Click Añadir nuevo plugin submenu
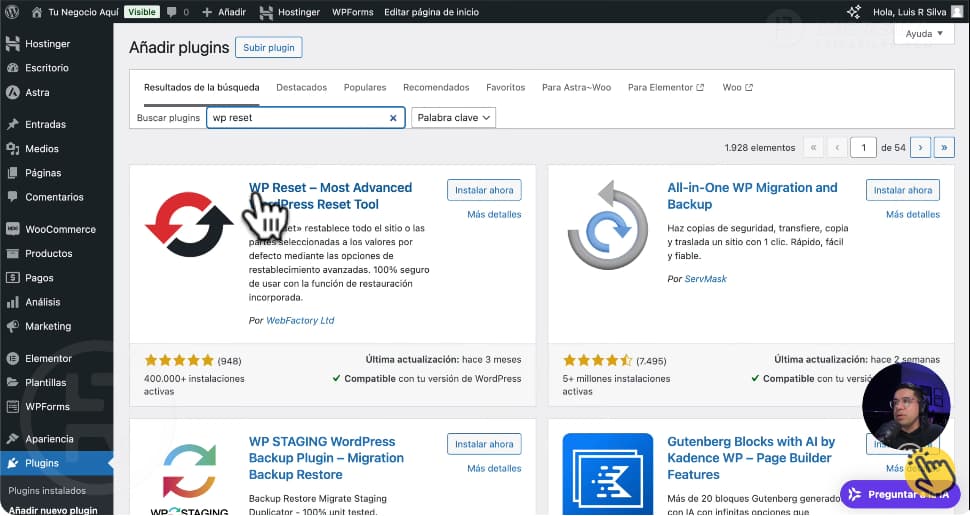This screenshot has height=516, width=970. (53, 510)
